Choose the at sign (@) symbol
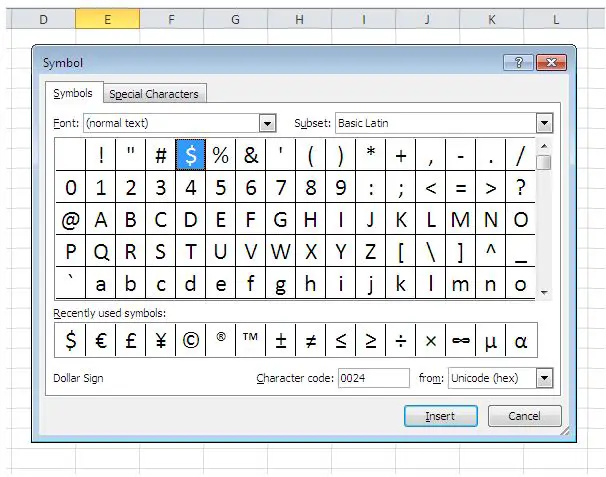606x477 pixels. pyautogui.click(x=70, y=219)
